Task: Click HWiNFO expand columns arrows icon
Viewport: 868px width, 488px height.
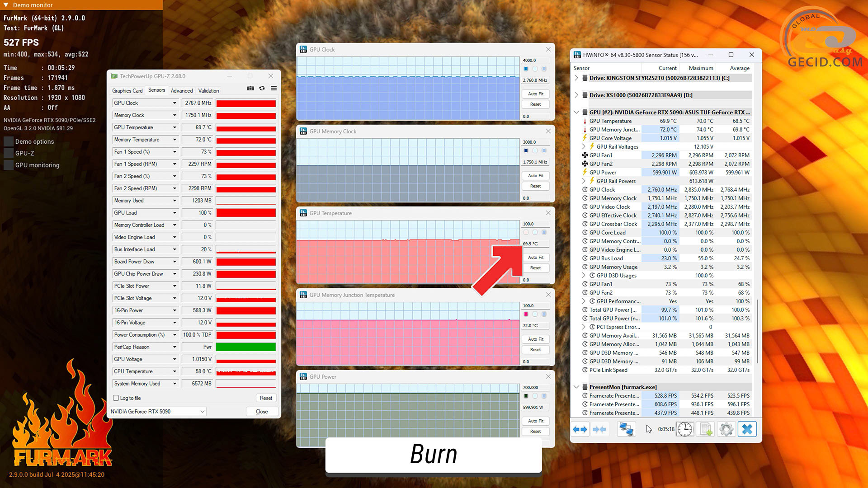Action: pyautogui.click(x=580, y=429)
